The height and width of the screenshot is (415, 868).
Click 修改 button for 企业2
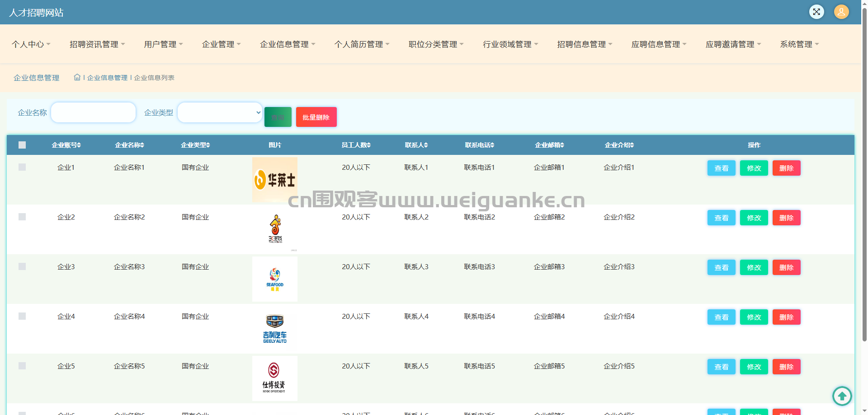(754, 218)
